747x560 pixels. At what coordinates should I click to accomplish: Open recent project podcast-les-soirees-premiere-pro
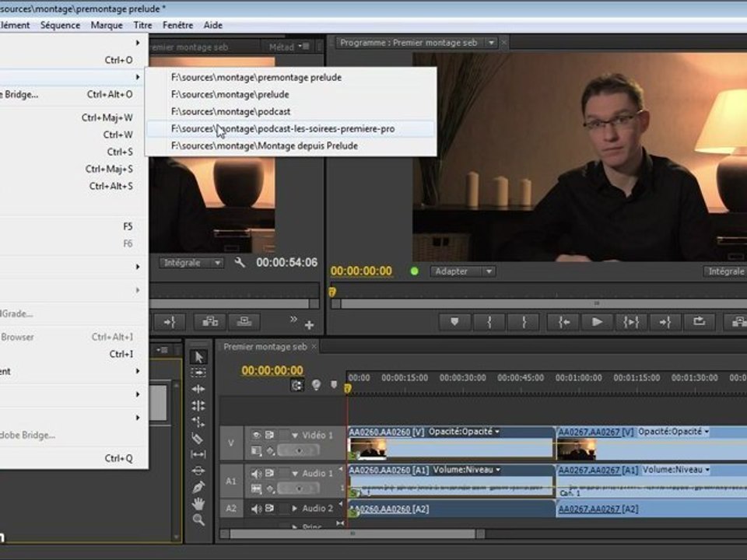pos(290,128)
